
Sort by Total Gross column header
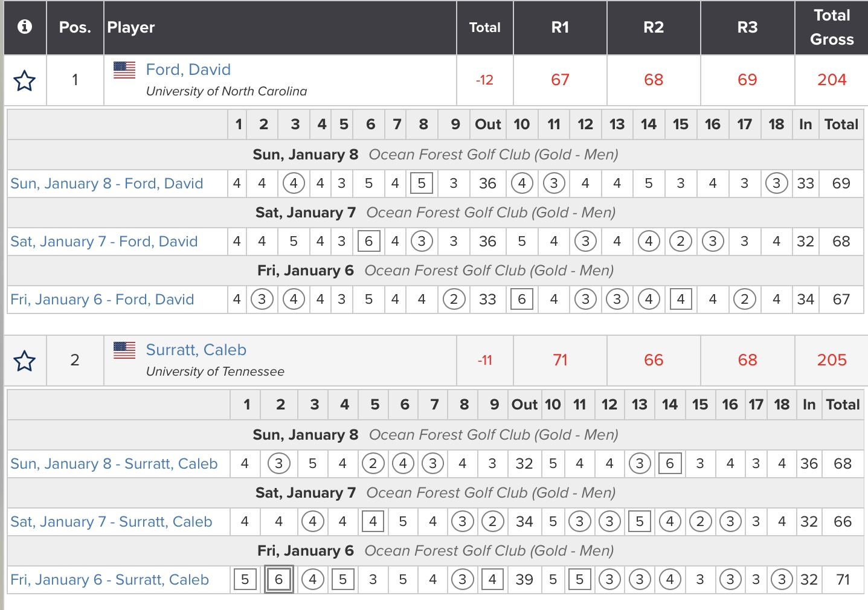pyautogui.click(x=831, y=27)
